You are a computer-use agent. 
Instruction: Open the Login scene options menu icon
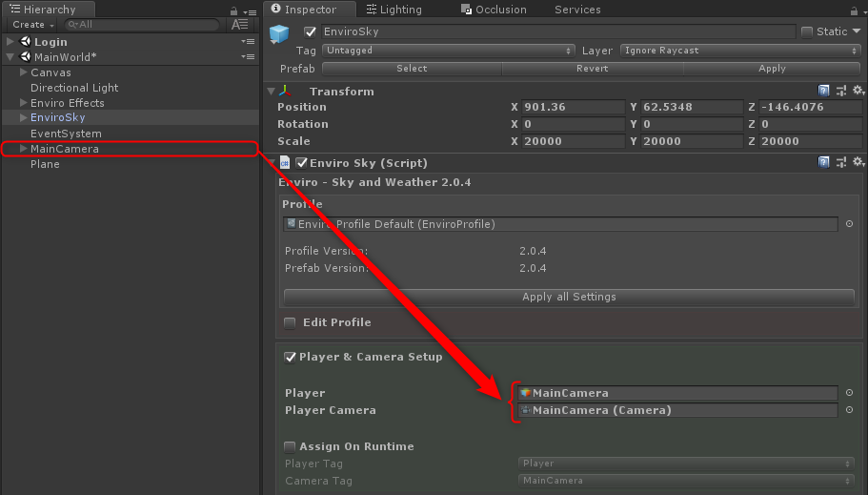click(x=248, y=42)
